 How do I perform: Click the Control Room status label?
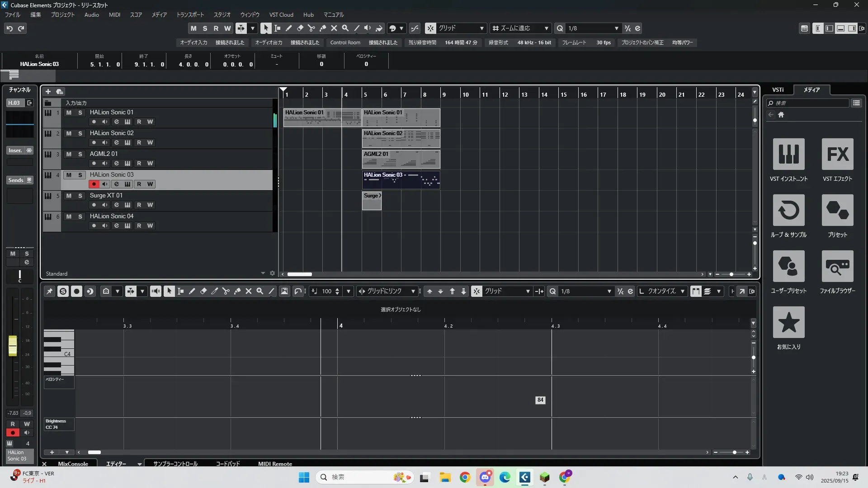pyautogui.click(x=345, y=42)
